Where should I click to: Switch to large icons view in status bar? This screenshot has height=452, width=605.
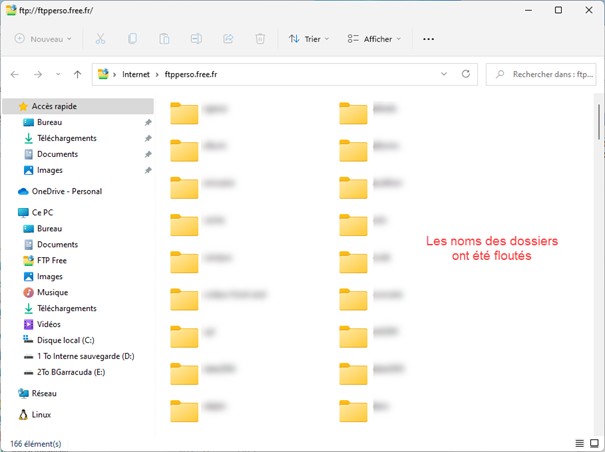[594, 443]
